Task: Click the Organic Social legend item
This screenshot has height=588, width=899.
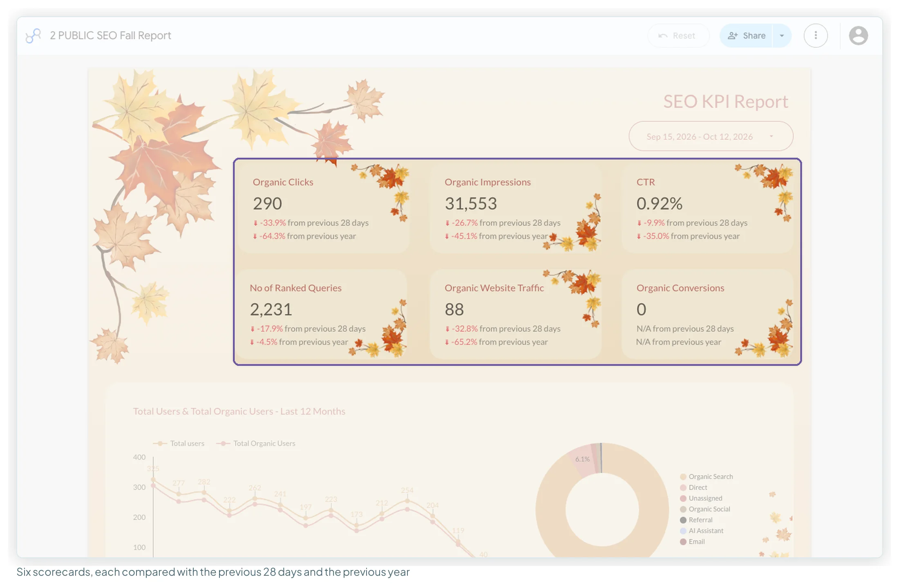Action: click(x=705, y=509)
